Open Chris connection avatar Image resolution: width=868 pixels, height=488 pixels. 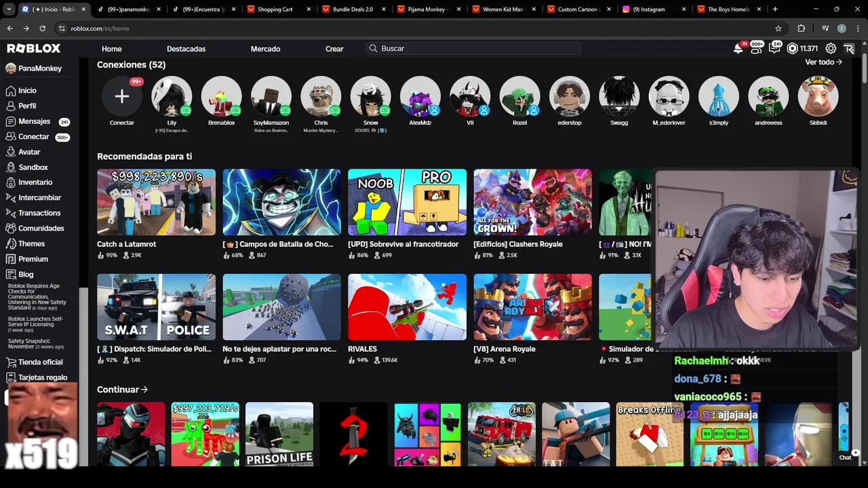pos(321,96)
